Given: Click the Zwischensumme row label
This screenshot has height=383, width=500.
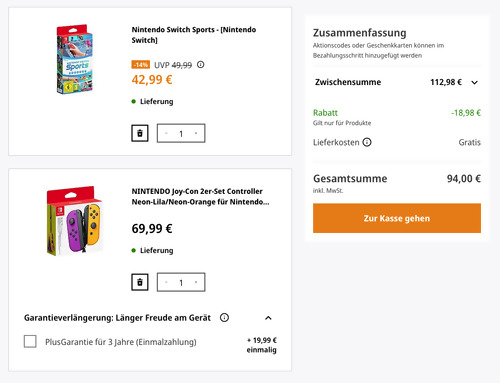Looking at the screenshot, I should [348, 82].
